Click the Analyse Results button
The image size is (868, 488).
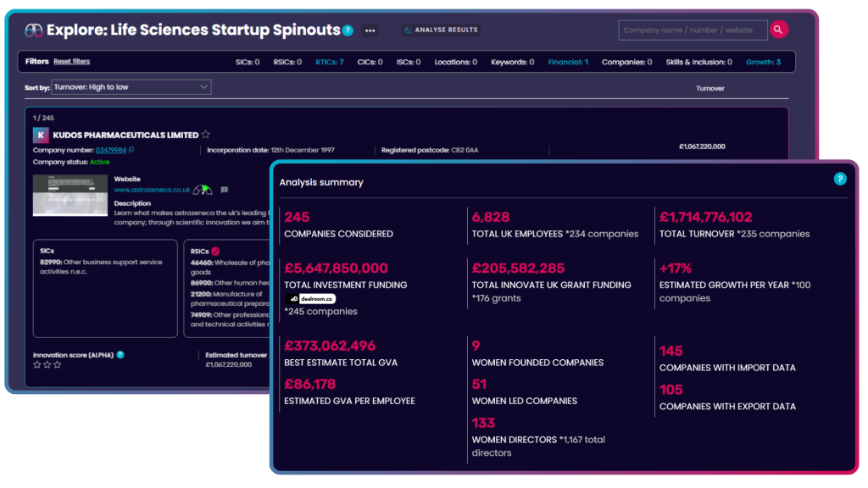click(x=441, y=30)
